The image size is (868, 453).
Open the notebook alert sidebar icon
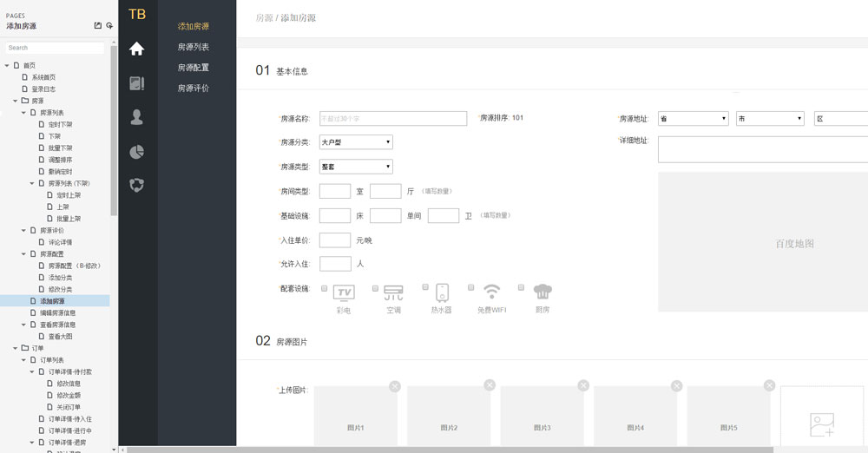click(x=137, y=83)
